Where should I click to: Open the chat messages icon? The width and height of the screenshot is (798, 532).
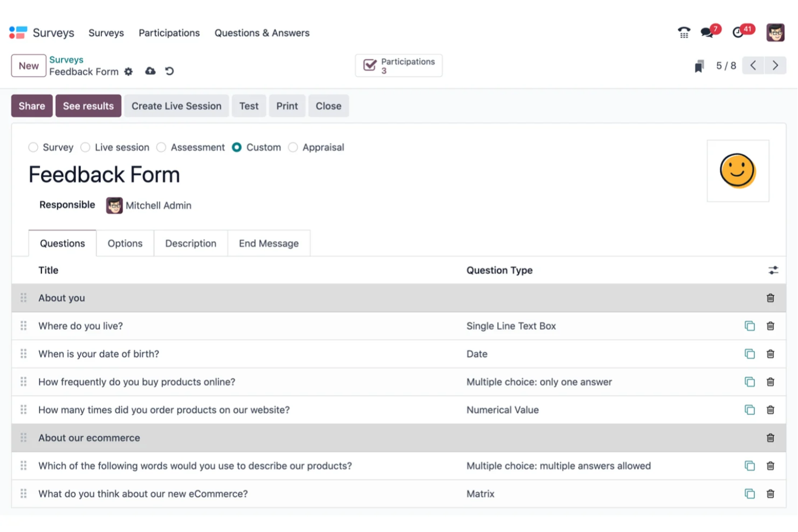coord(707,32)
